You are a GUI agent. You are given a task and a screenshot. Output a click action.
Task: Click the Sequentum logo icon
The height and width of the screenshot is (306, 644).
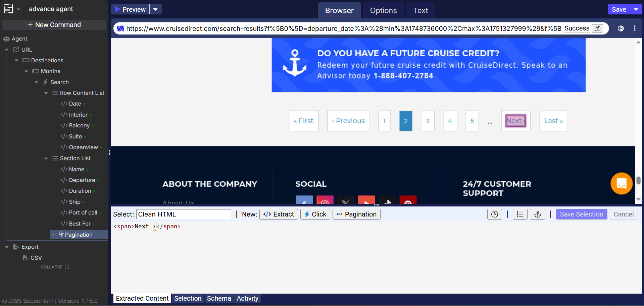9,9
